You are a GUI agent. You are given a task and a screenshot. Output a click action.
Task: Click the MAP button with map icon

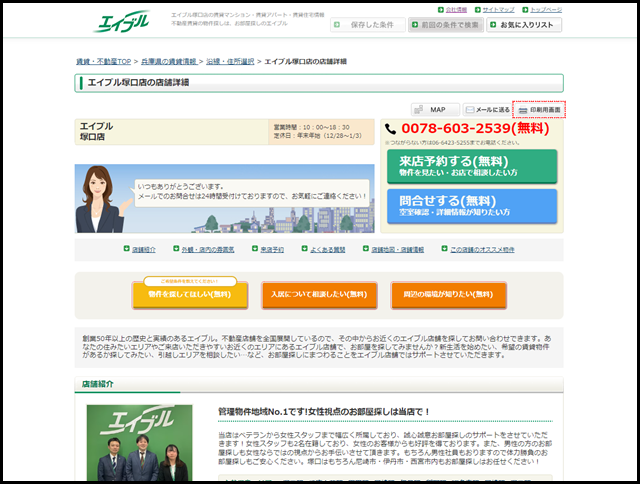click(435, 110)
